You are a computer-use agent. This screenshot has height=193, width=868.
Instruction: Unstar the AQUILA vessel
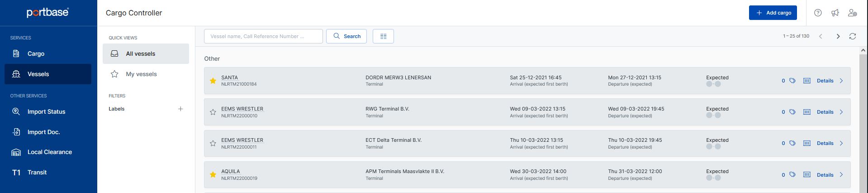pos(213,174)
